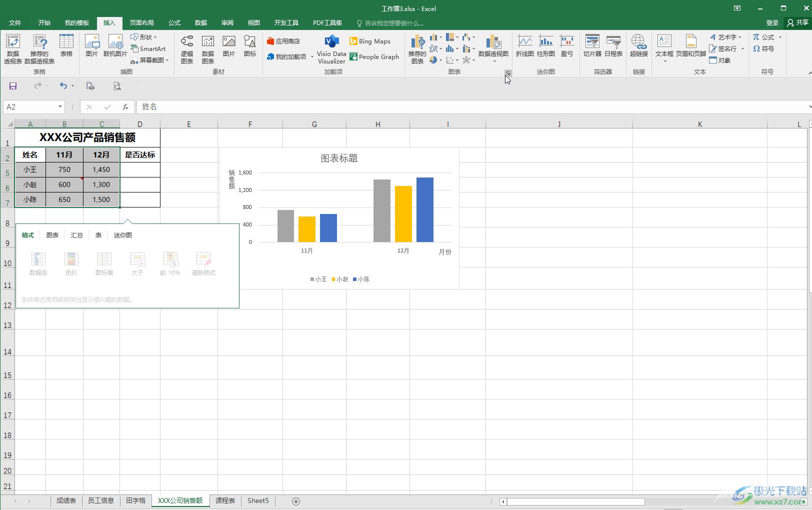Insert function using the fx button
The width and height of the screenshot is (812, 510).
(125, 106)
